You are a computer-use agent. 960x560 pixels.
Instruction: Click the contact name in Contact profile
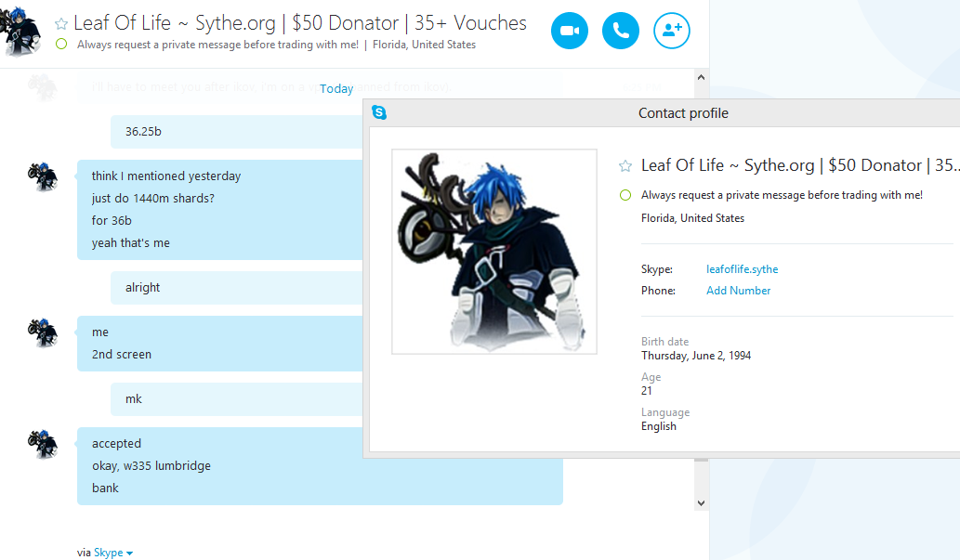800,165
